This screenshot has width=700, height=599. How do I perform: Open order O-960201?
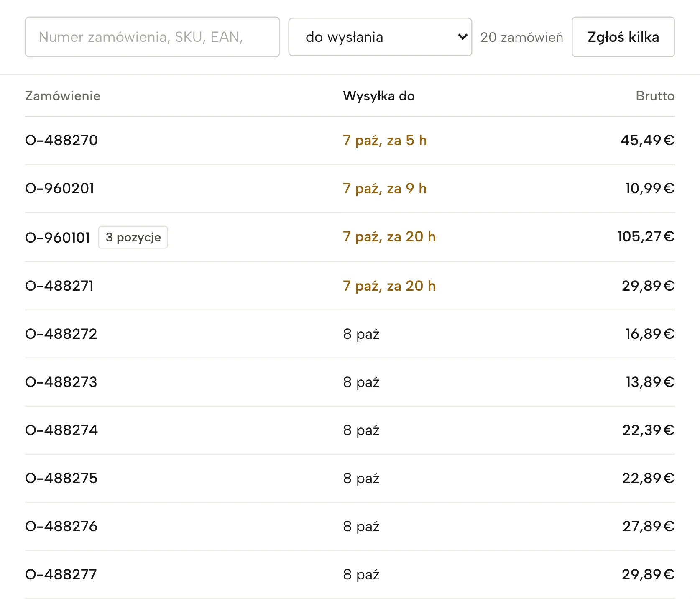(x=60, y=188)
